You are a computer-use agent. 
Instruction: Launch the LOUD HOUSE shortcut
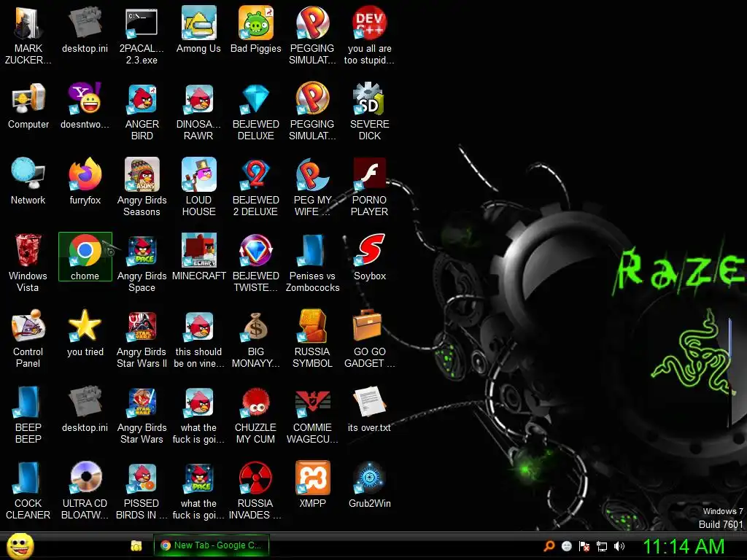(198, 187)
